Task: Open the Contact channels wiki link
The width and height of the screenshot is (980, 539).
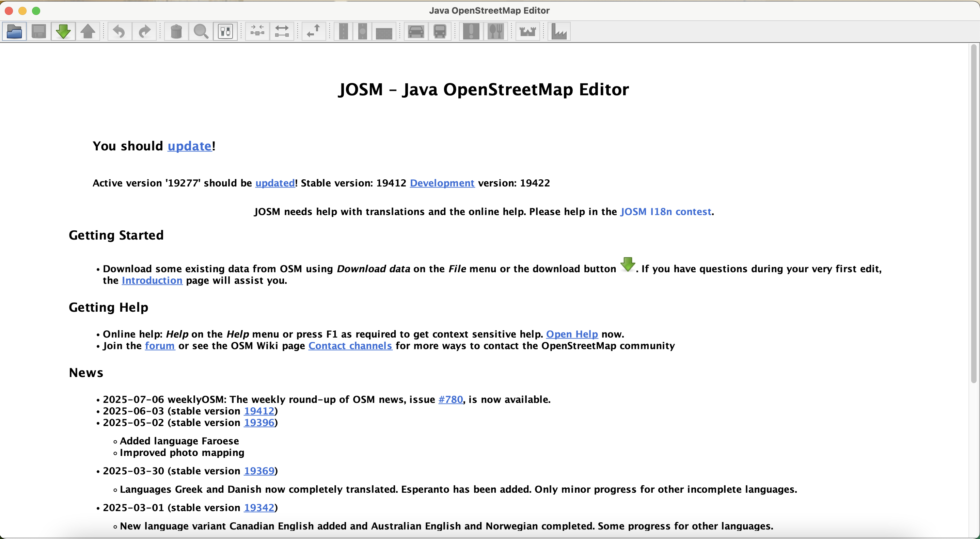Action: pos(350,345)
